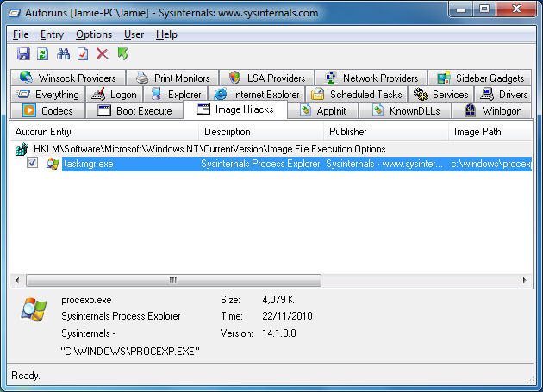The height and width of the screenshot is (392, 543).
Task: Click the "C:\WINDOWS\PROCEXP.EXE" path text
Action: point(130,352)
